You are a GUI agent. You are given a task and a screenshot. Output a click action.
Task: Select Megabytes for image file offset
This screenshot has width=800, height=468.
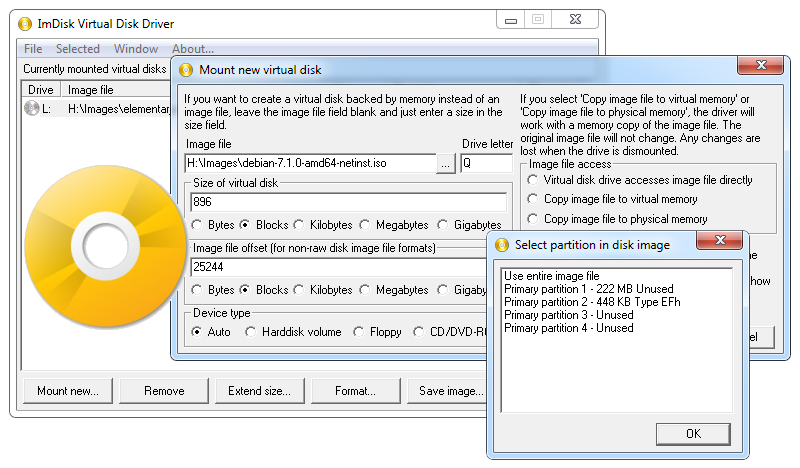pos(394,290)
